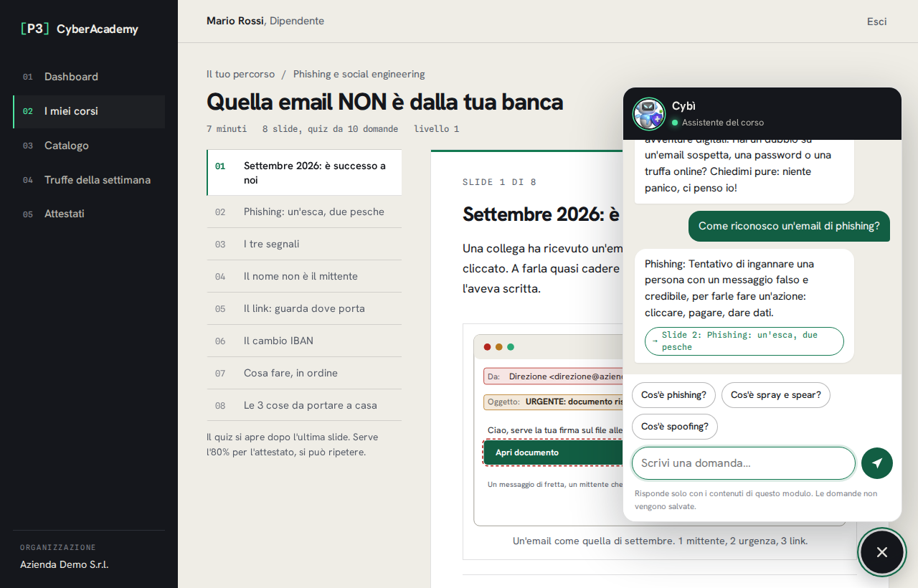Click the livello 1 course label
Screen dimensions: 918x588
click(436, 129)
